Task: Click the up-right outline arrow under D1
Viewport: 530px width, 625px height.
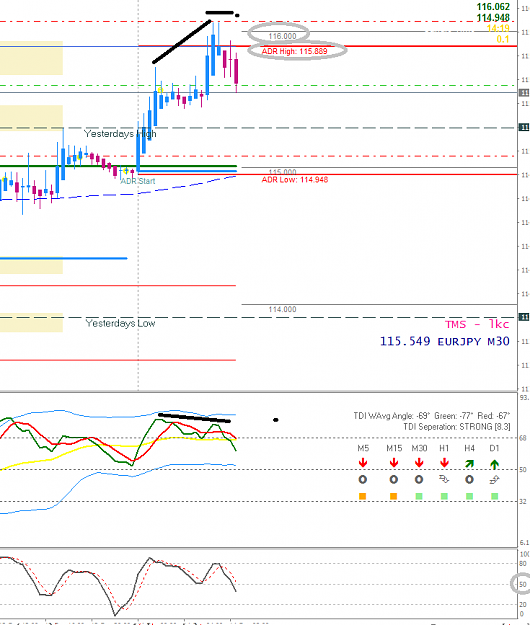Action: click(495, 480)
